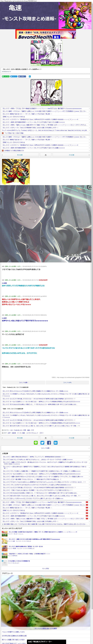Go to next article via 次の記事
The image size is (93, 644).
point(71,155)
